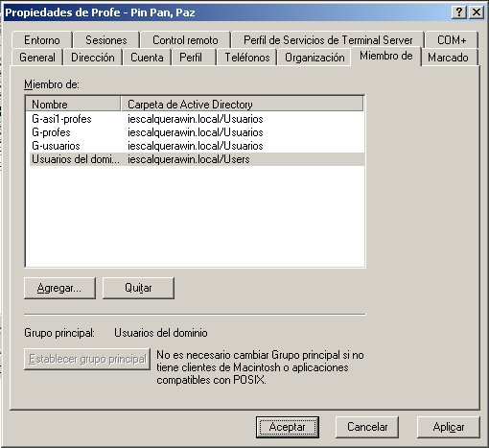Click the Cancelar button
The height and width of the screenshot is (448, 489).
tap(367, 427)
